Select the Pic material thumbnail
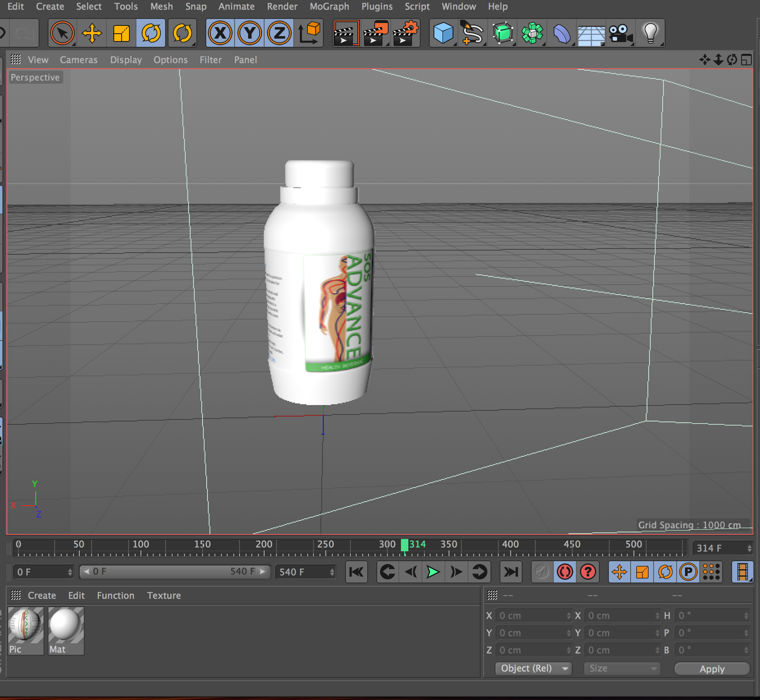 (x=25, y=631)
